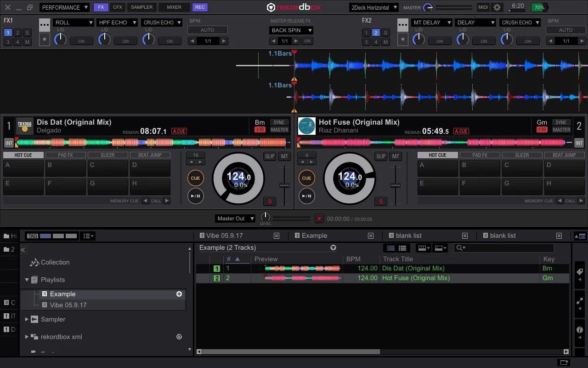Adjust deck 1 tempo slider
588x368 pixels.
284,185
